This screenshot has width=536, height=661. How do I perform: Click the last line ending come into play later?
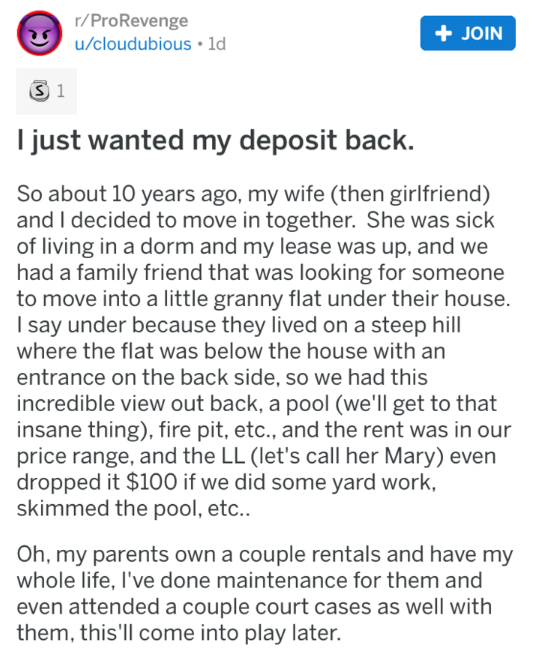tap(179, 633)
